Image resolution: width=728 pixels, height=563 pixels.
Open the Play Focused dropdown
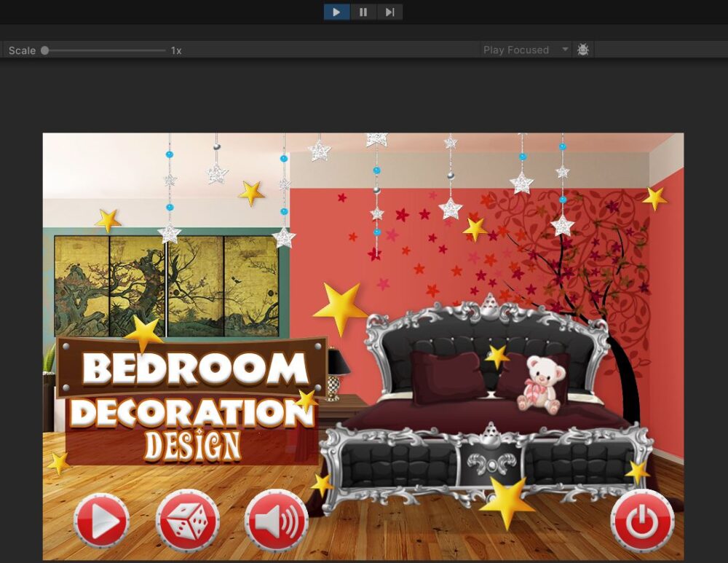click(526, 50)
